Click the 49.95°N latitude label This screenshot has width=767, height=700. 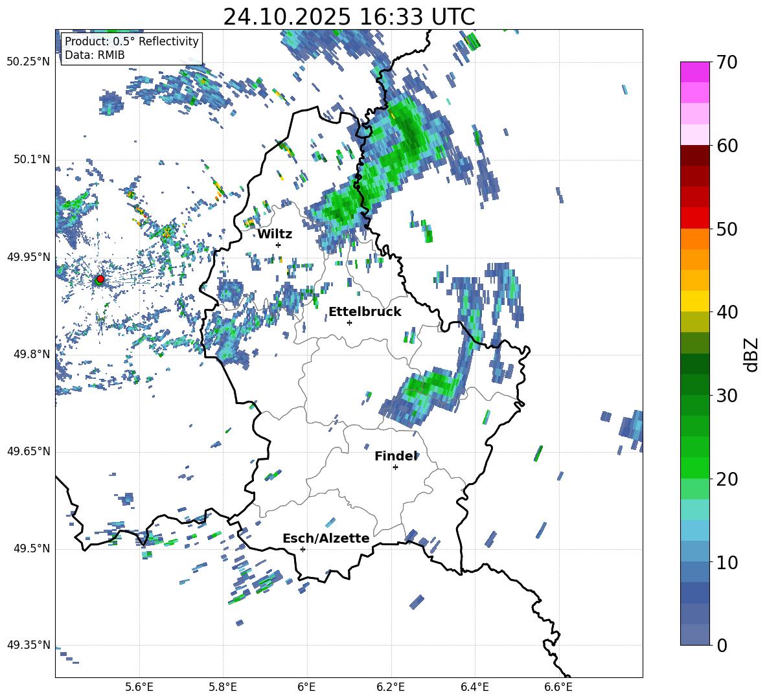tap(29, 256)
